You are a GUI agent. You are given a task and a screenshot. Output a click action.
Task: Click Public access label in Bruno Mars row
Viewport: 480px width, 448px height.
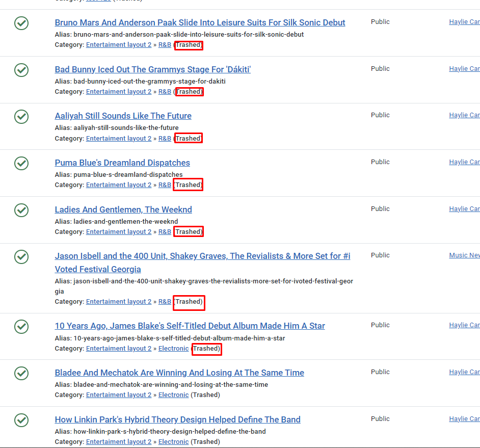tap(380, 22)
